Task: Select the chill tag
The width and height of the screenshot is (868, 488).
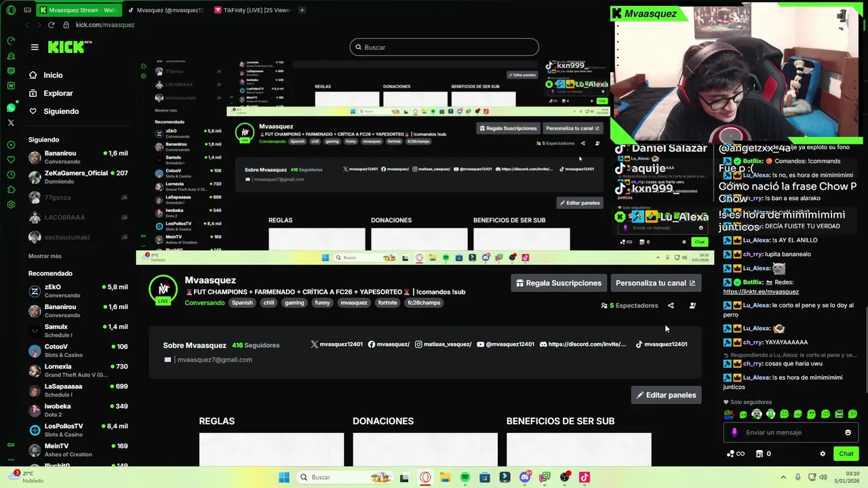Action: [x=269, y=303]
